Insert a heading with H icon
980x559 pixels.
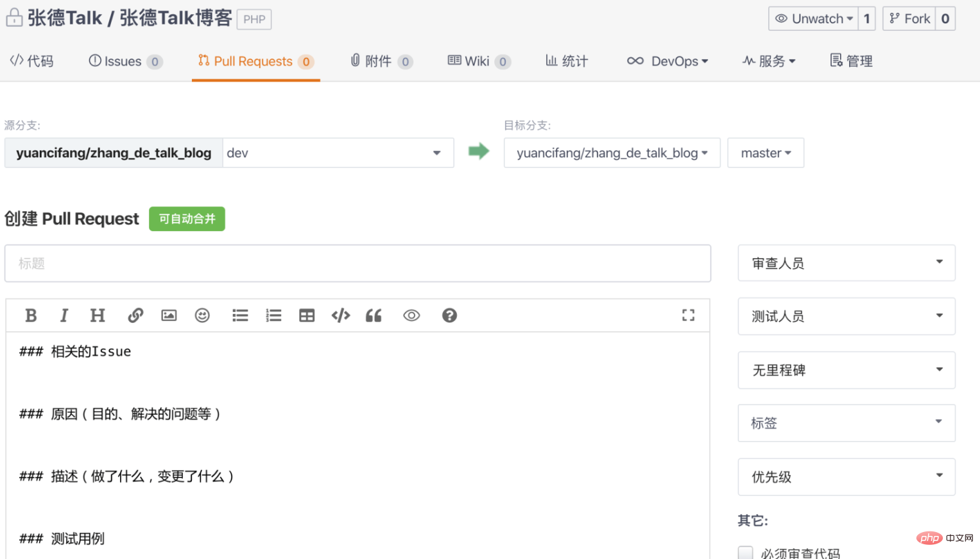(98, 315)
